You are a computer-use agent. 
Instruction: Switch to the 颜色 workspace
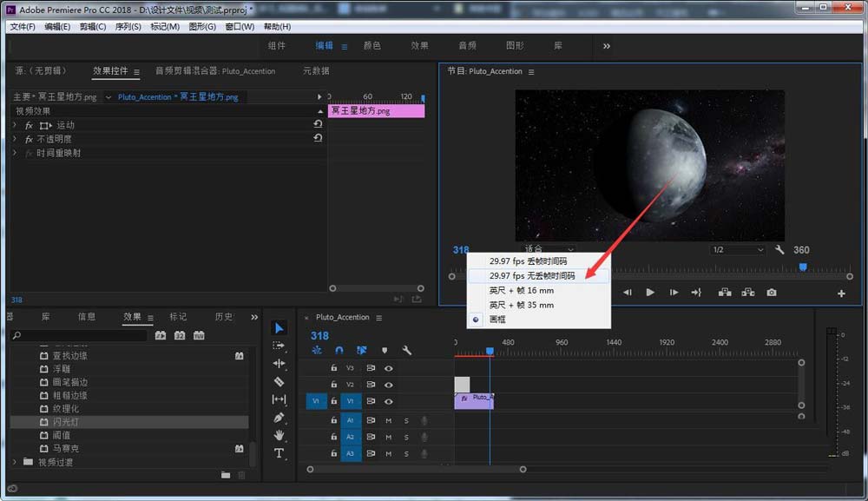click(372, 46)
